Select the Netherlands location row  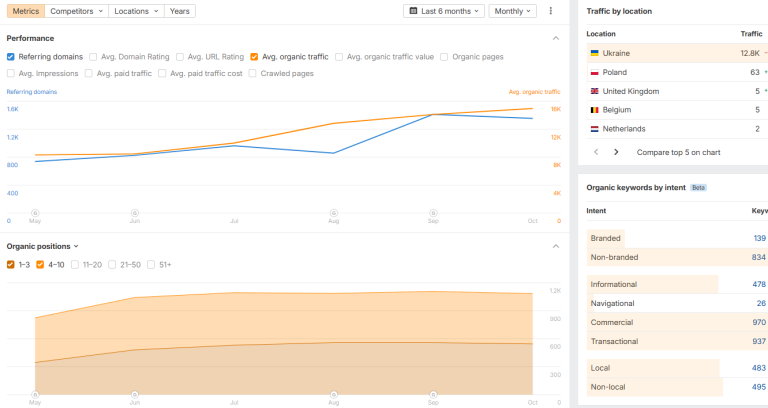pyautogui.click(x=677, y=129)
